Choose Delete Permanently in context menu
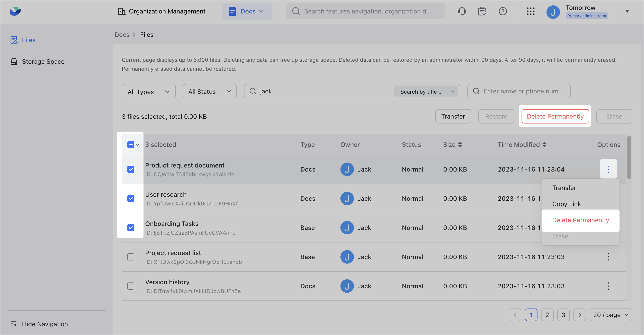Viewport: 644px width, 335px height. click(x=580, y=220)
